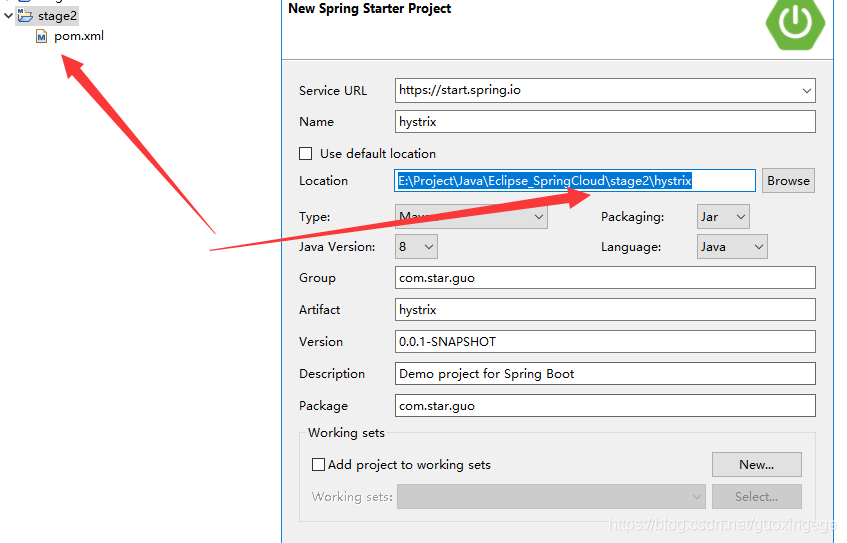The width and height of the screenshot is (847, 543).
Task: Click the New... working set button
Action: pyautogui.click(x=756, y=465)
